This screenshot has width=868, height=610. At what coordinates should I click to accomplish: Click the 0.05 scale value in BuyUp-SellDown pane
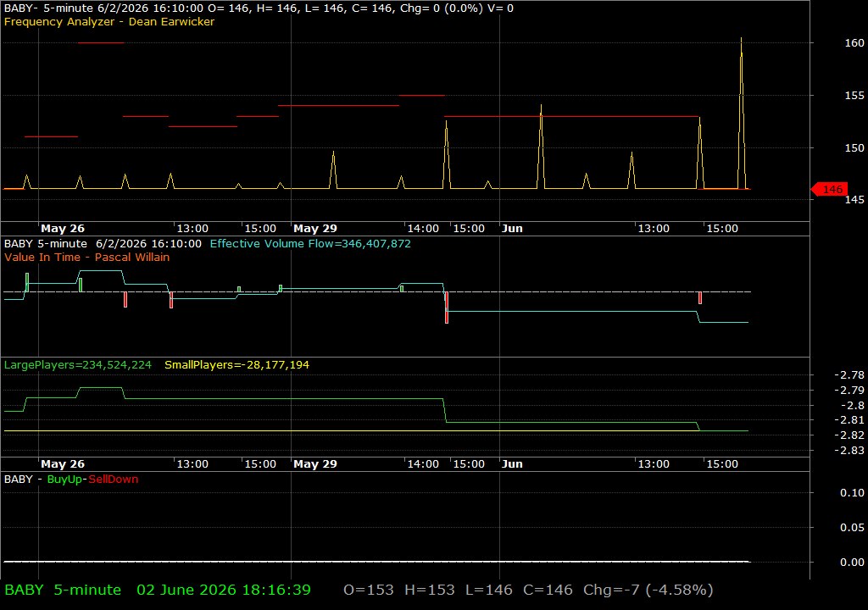pos(852,528)
